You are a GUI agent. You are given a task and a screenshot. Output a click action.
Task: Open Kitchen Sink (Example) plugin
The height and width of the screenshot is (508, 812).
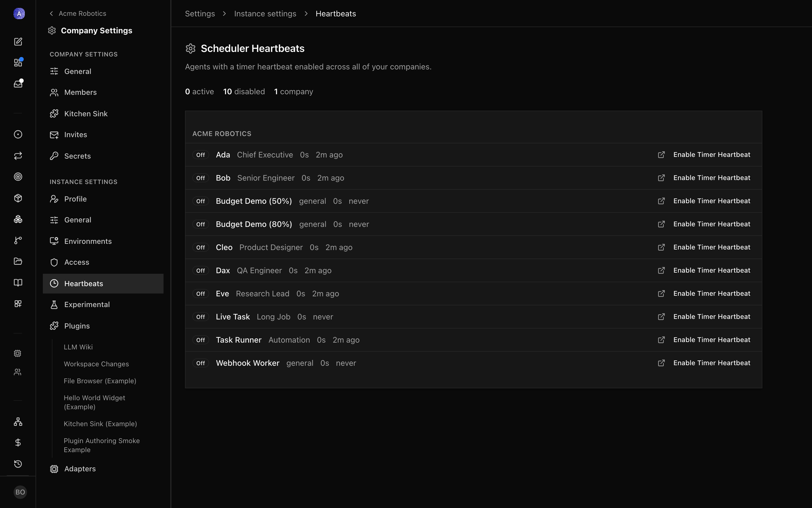(x=100, y=424)
